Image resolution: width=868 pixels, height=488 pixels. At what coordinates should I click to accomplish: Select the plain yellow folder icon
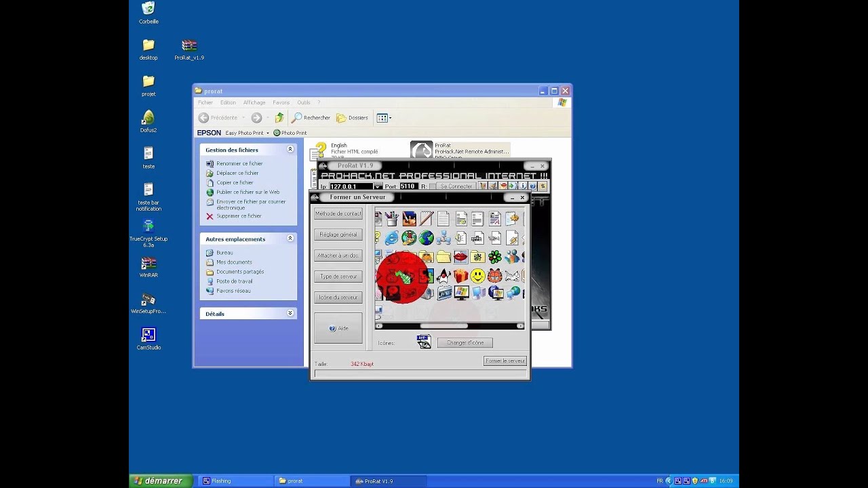point(443,257)
